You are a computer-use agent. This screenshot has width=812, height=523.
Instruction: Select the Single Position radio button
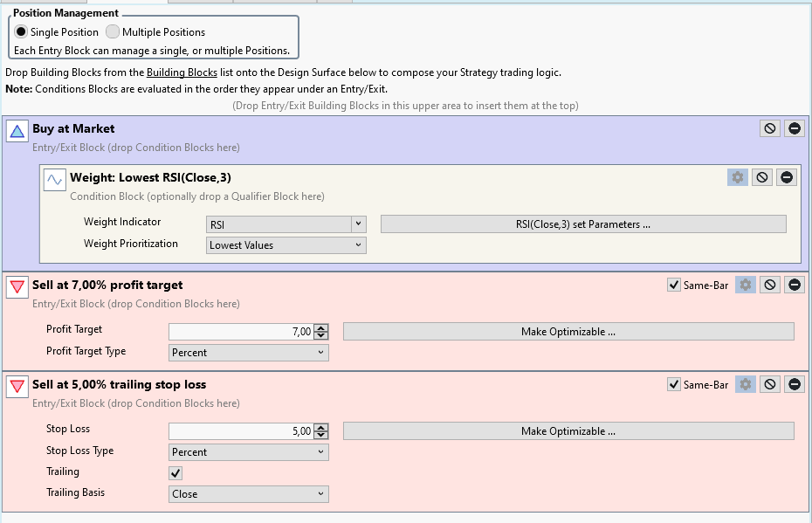point(21,32)
